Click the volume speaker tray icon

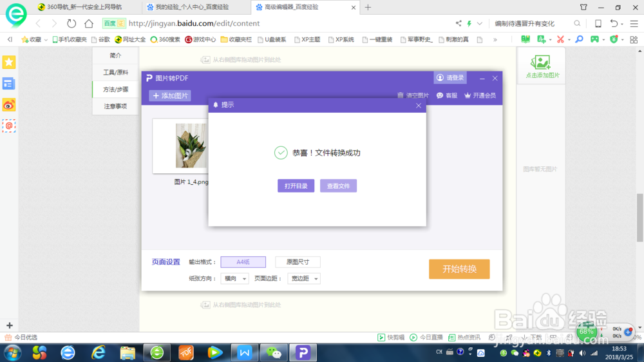click(x=582, y=353)
